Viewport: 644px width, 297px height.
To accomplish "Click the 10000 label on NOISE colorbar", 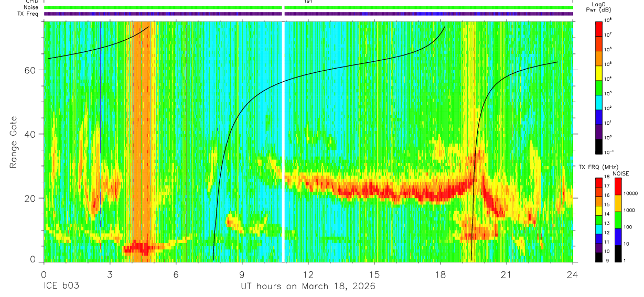I will [631, 193].
